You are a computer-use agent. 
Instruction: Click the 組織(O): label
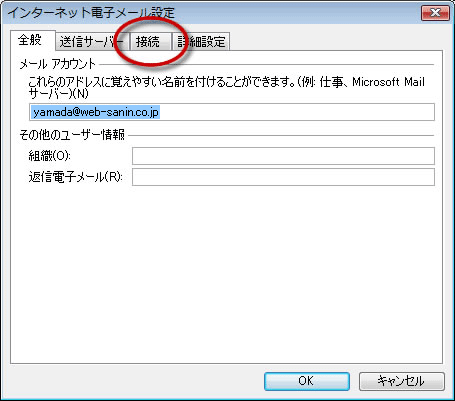pos(50,156)
